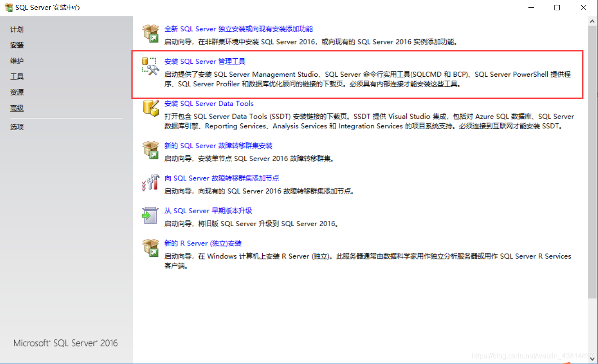Click the new standalone SQL Server installation icon
The width and height of the screenshot is (598, 364).
[x=151, y=34]
